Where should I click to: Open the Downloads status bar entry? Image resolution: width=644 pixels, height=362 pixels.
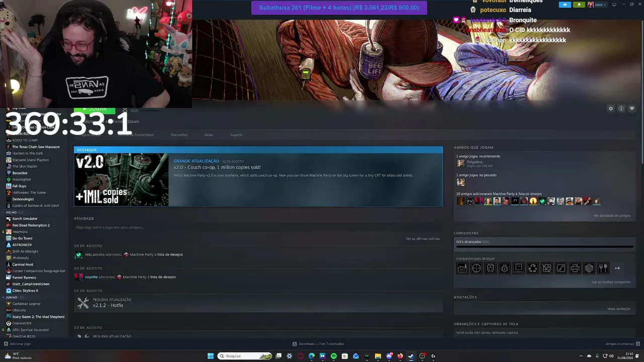coord(318,344)
